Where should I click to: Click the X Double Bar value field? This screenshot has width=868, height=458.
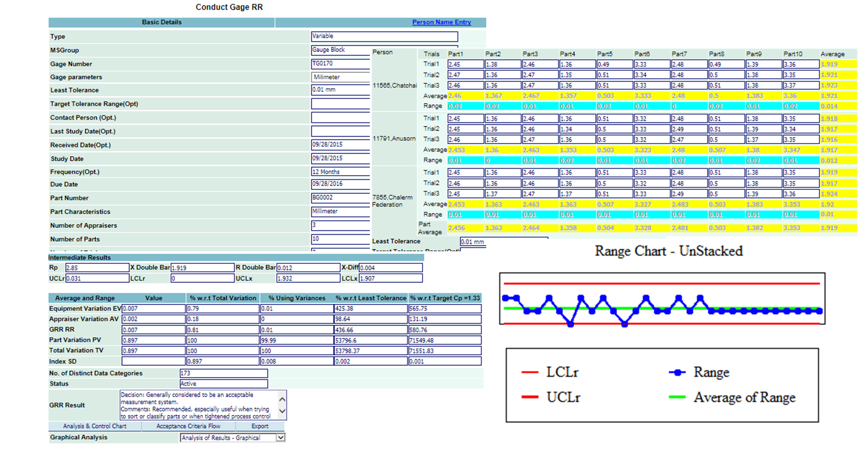(x=202, y=268)
